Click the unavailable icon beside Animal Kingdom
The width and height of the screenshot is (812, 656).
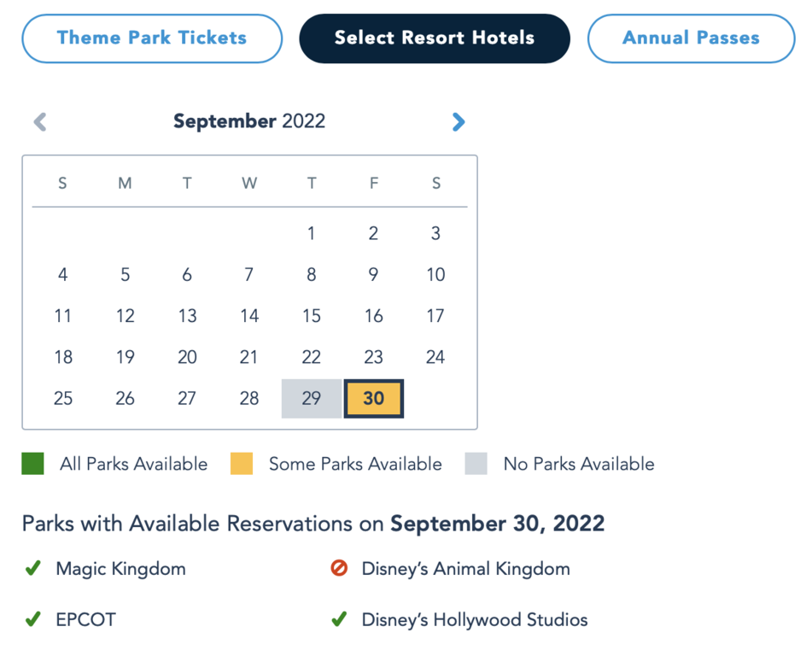[x=339, y=569]
